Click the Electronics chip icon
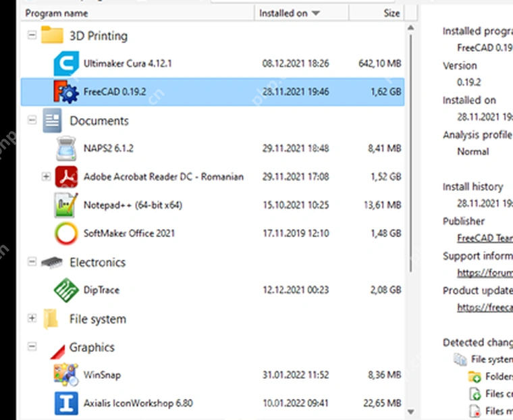Image resolution: width=513 pixels, height=420 pixels. pyautogui.click(x=52, y=262)
